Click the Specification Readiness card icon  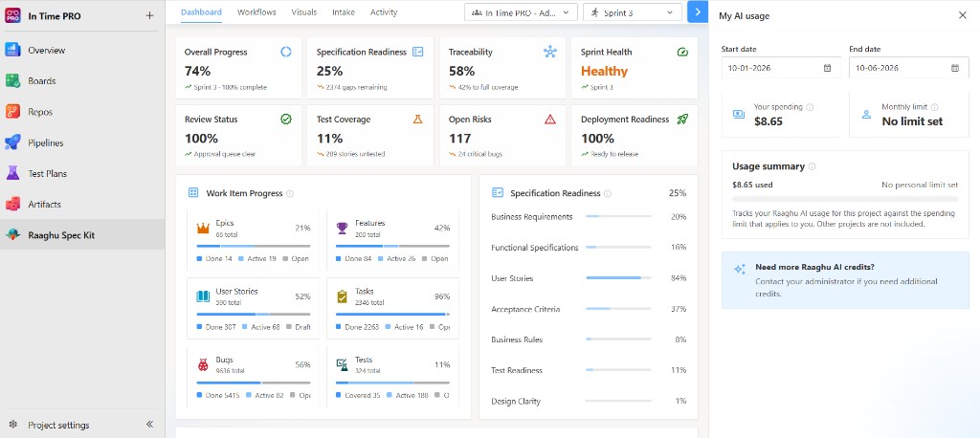(417, 52)
